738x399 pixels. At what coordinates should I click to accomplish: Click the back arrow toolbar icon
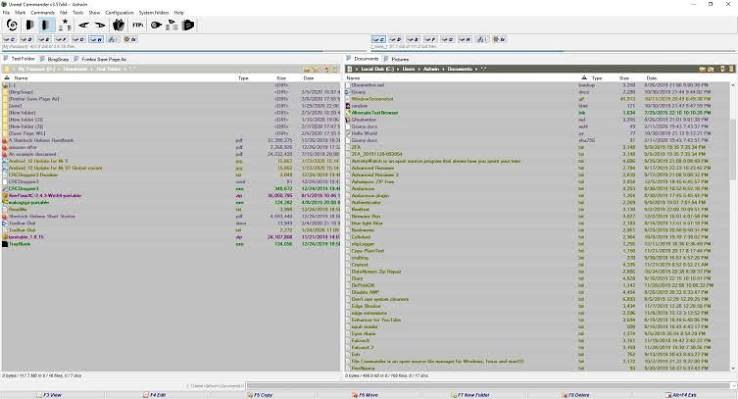pyautogui.click(x=83, y=25)
